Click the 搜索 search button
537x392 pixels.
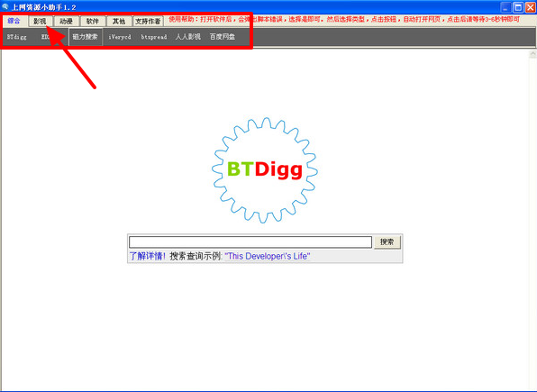[387, 242]
